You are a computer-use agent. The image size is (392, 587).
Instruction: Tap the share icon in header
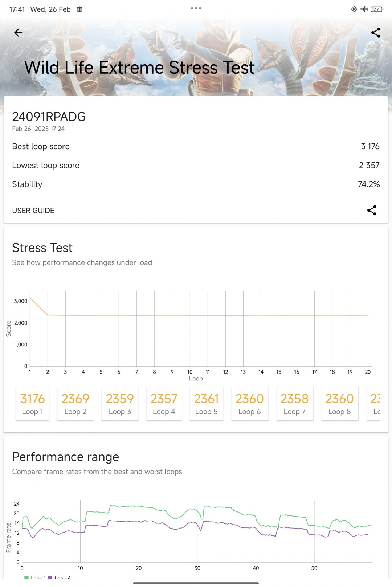coord(376,33)
